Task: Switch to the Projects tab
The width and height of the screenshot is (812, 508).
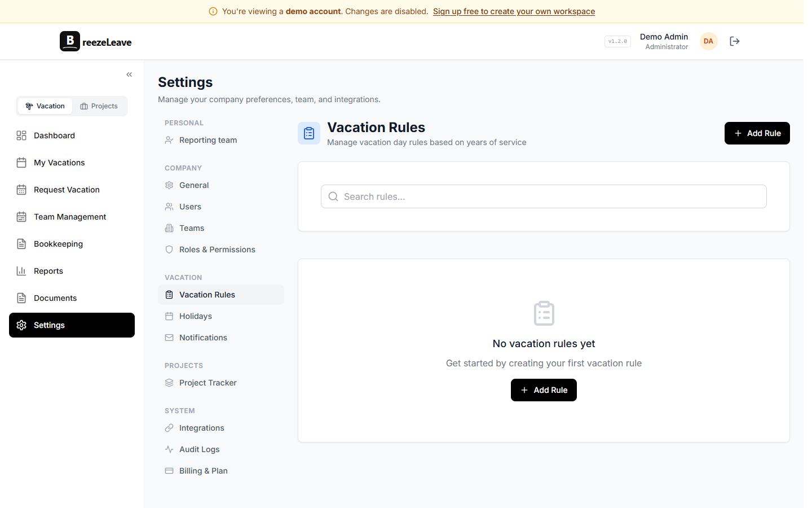Action: (x=99, y=106)
